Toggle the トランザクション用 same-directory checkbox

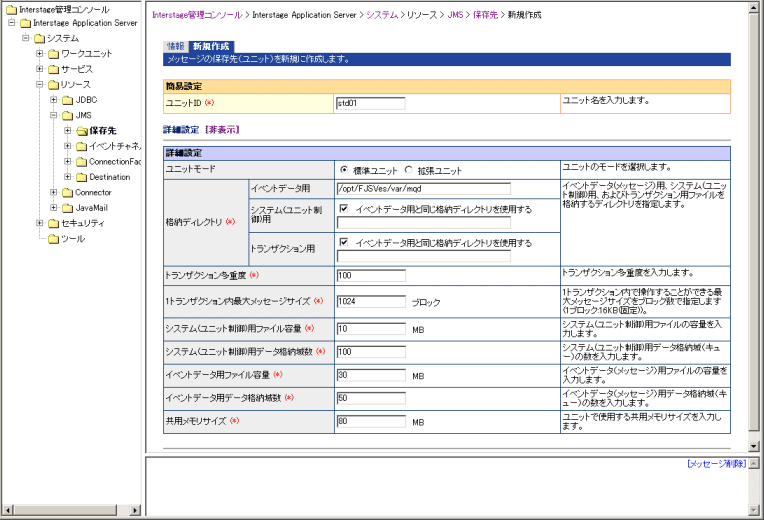(x=343, y=242)
